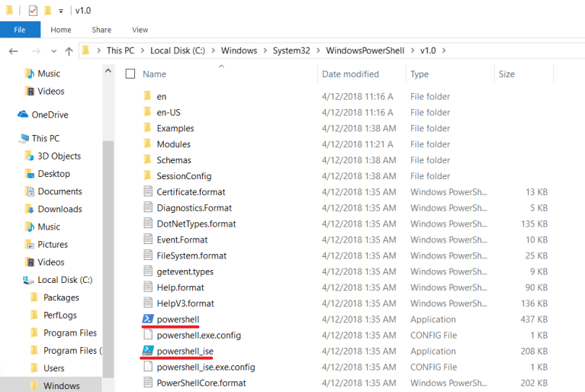Expand the chevron after Local Disk (C:) in address bar
This screenshot has height=392, width=585.
[x=213, y=50]
